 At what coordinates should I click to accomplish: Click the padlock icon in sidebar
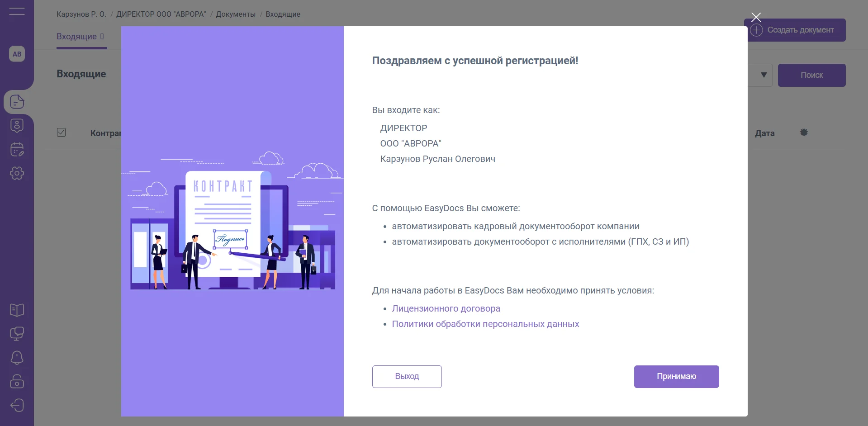point(17,381)
